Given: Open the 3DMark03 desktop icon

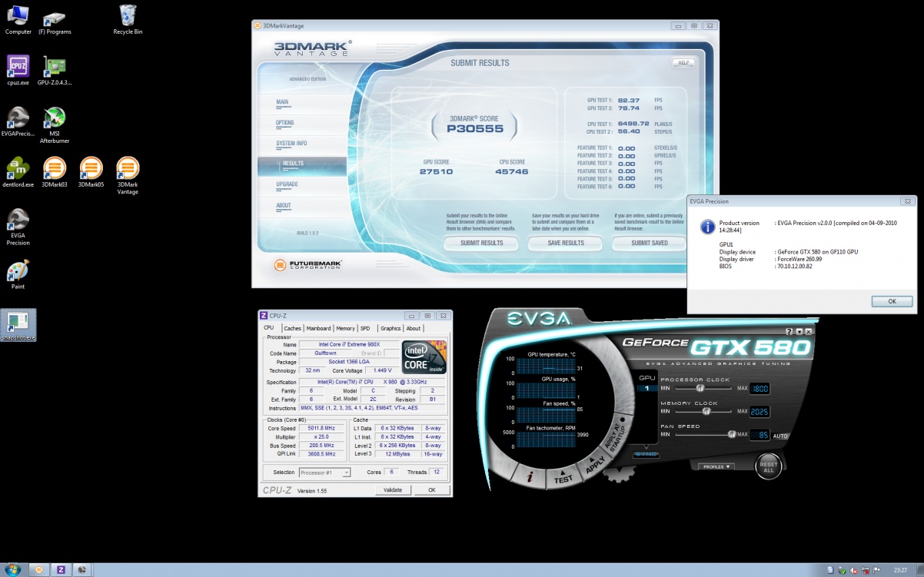Looking at the screenshot, I should tap(54, 168).
